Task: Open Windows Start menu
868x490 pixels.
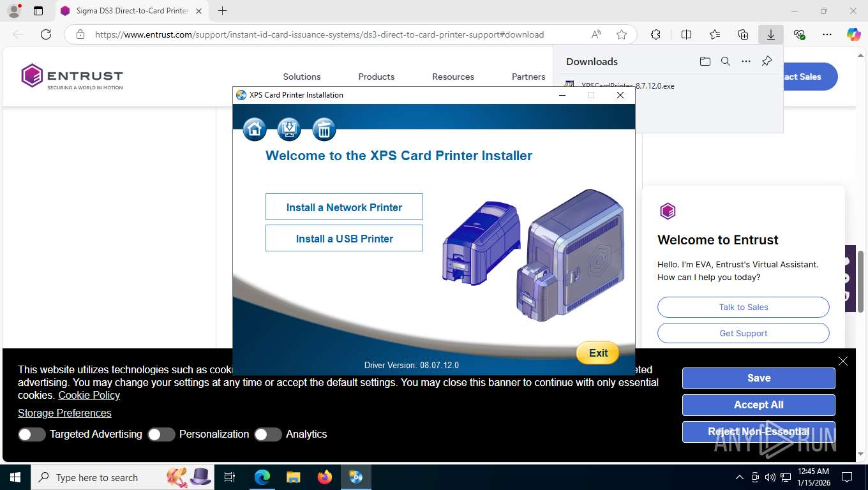Action: coord(15,477)
